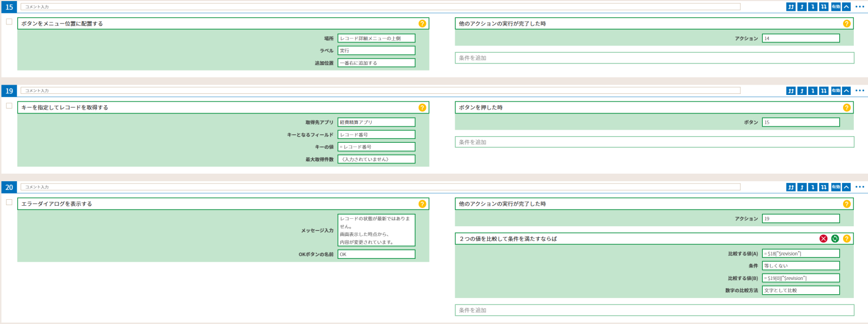The width and height of the screenshot is (868, 324).
Task: Tick the checkbox for action 19
Action: [9, 106]
